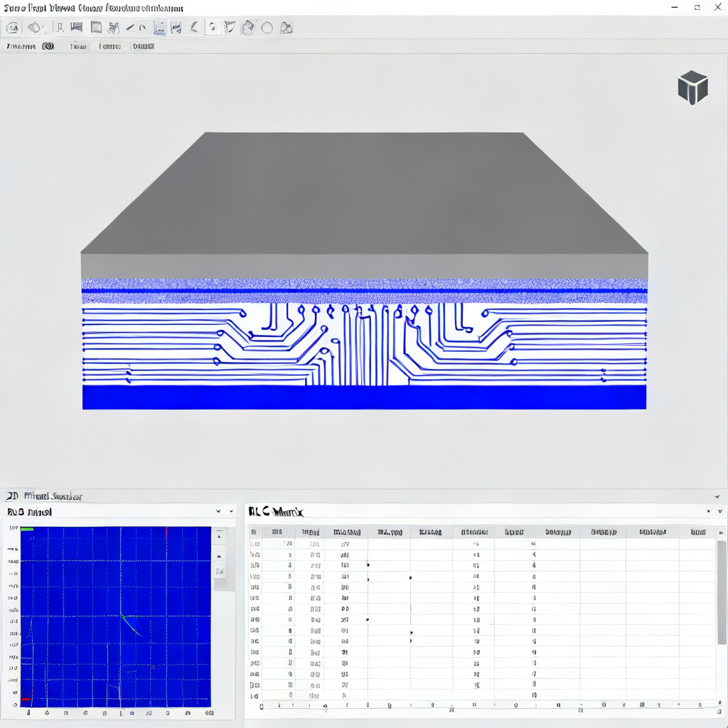This screenshot has height=728, width=728.
Task: Select the arc curve tool in toolbar
Action: (x=142, y=28)
